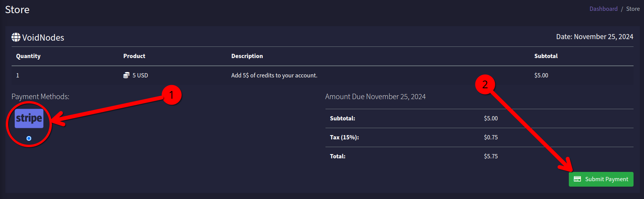This screenshot has width=644, height=199.
Task: Open the Dashboard breadcrumb link
Action: pos(603,9)
